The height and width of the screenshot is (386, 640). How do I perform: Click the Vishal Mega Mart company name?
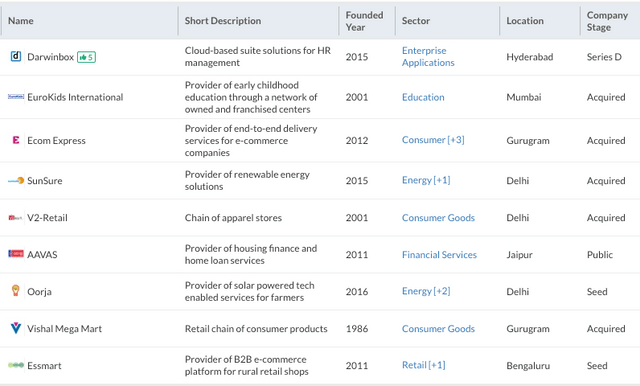click(64, 328)
